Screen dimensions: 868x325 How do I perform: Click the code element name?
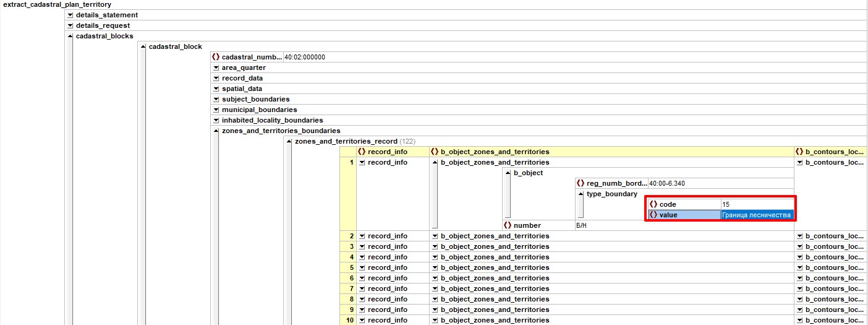668,204
